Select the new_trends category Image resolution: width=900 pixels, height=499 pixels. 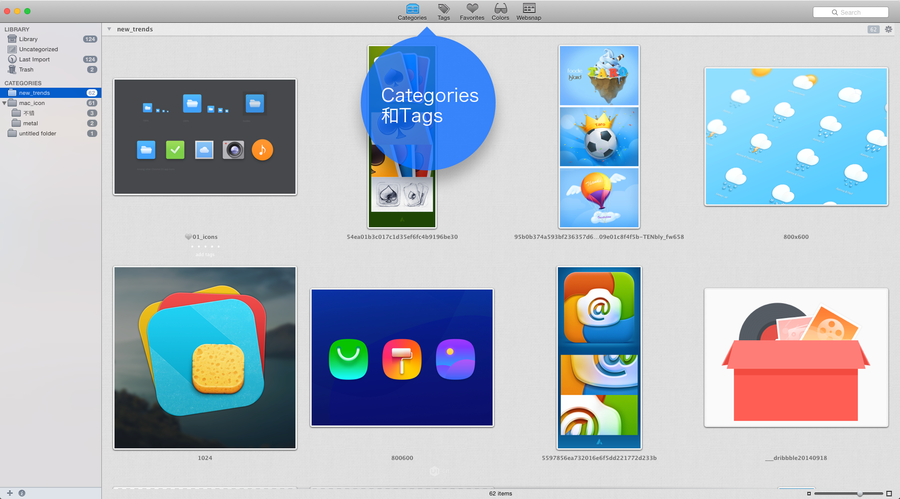click(51, 92)
